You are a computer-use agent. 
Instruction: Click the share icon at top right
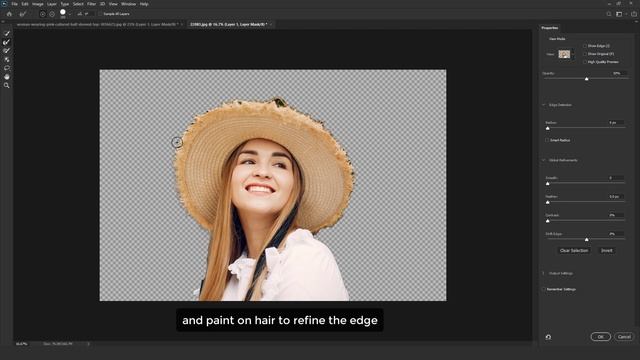coord(634,14)
